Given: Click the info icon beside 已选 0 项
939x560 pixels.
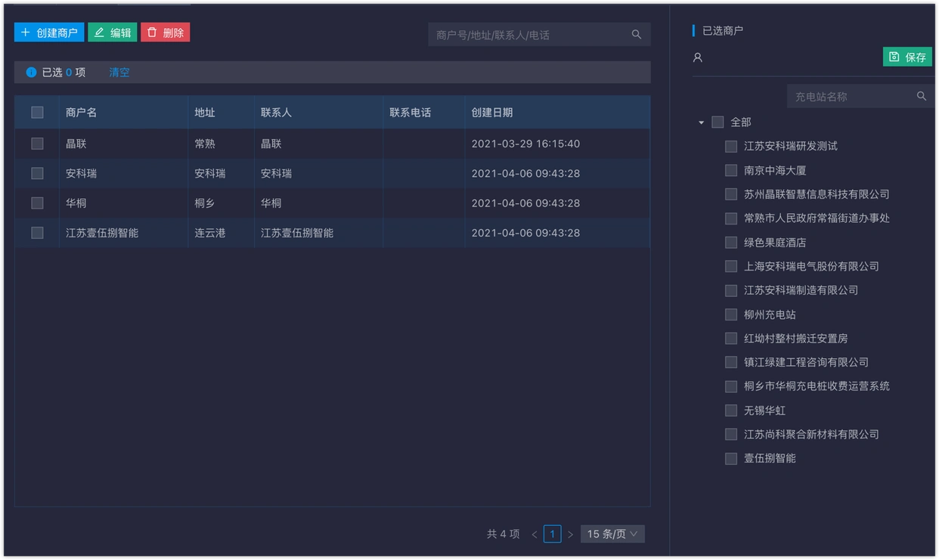Looking at the screenshot, I should click(29, 72).
